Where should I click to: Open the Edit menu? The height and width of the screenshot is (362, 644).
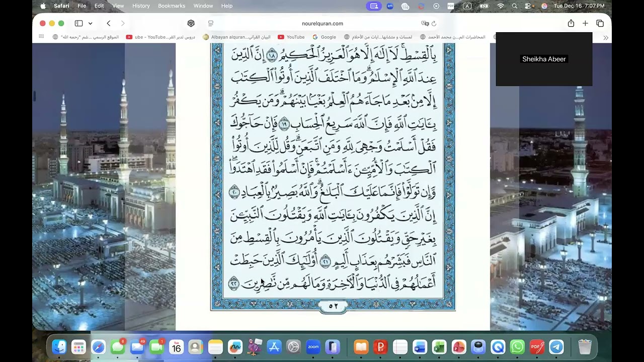pyautogui.click(x=99, y=6)
